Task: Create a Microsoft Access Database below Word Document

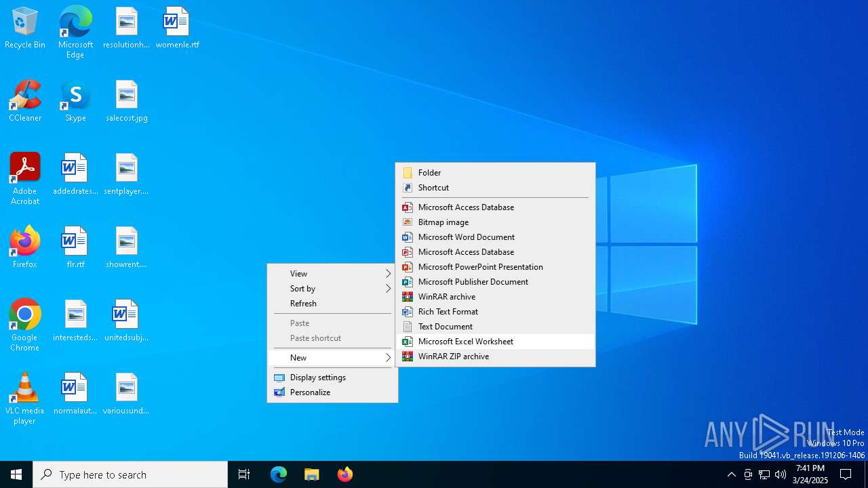Action: click(x=495, y=252)
